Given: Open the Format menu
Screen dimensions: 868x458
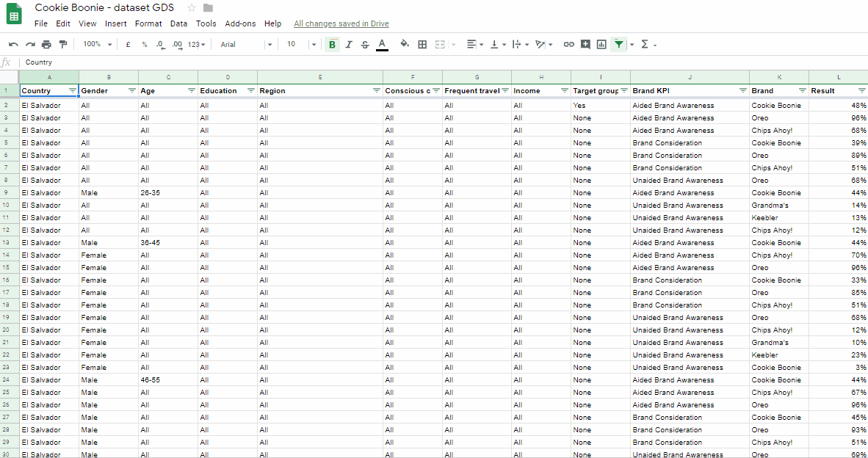Looking at the screenshot, I should 148,23.
